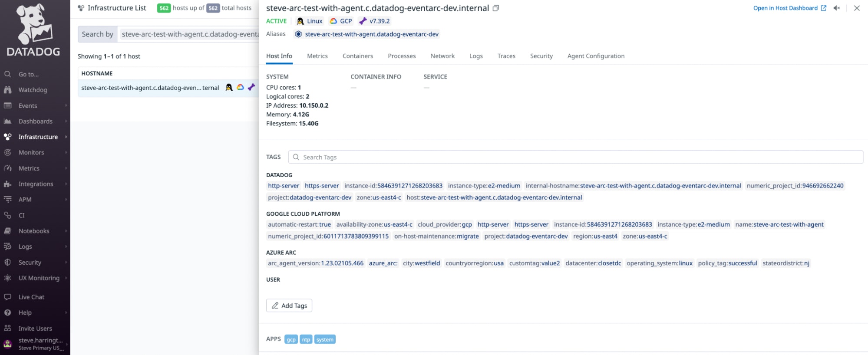
Task: Expand the Infrastructure menu arrow
Action: [66, 137]
